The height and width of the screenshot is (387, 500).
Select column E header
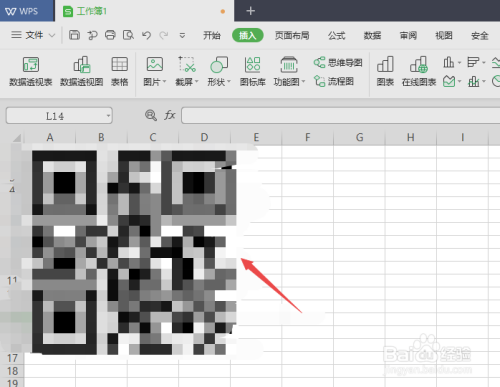256,137
